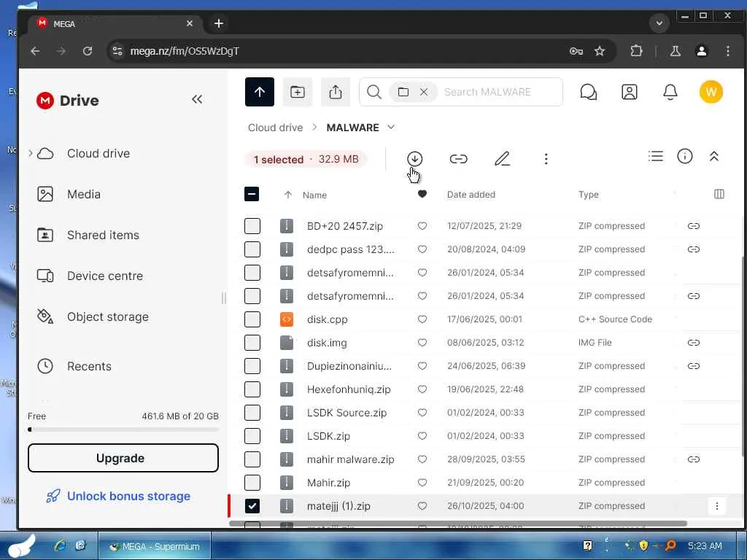Click the upload arrow button

[x=259, y=92]
